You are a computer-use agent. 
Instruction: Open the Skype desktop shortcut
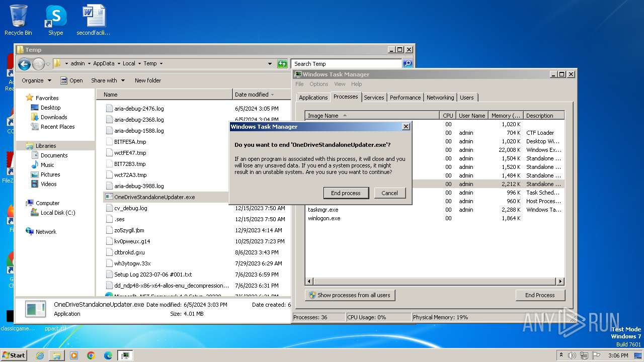pyautogui.click(x=55, y=20)
